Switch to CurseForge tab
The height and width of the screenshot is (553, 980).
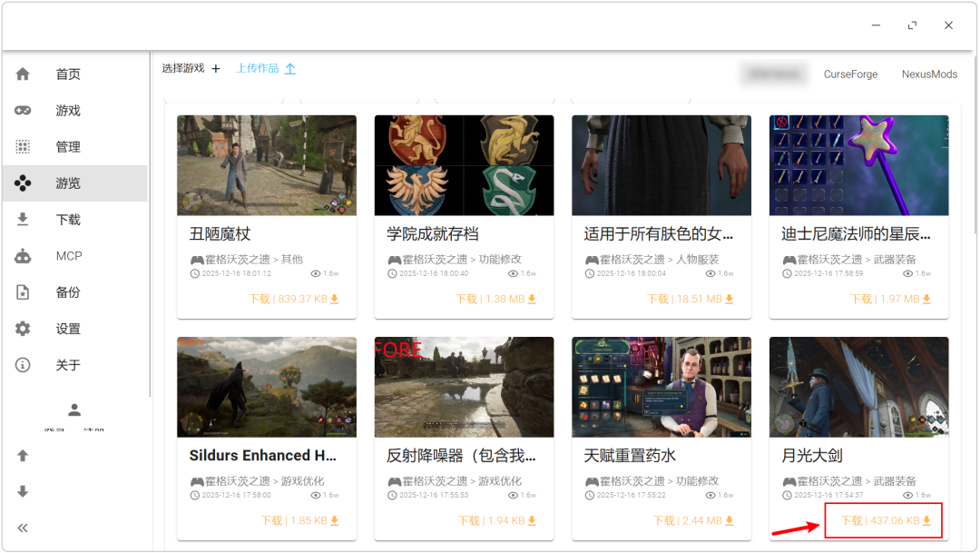(x=850, y=74)
